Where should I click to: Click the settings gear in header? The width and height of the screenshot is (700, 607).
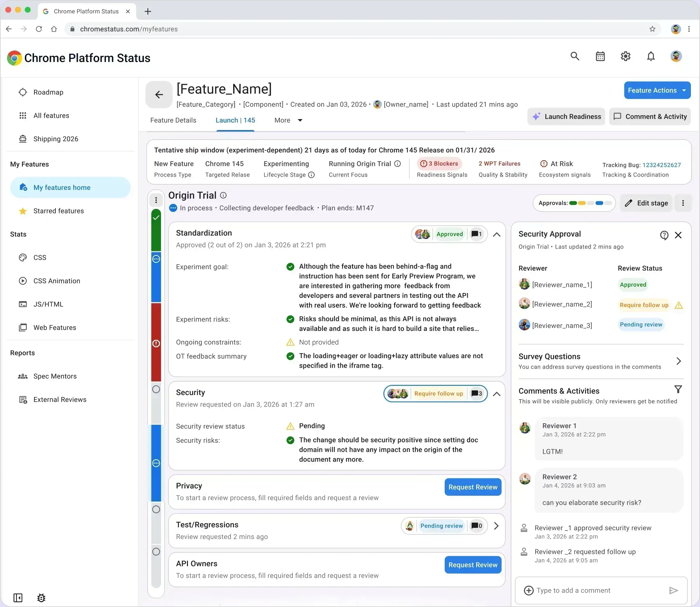pos(626,56)
